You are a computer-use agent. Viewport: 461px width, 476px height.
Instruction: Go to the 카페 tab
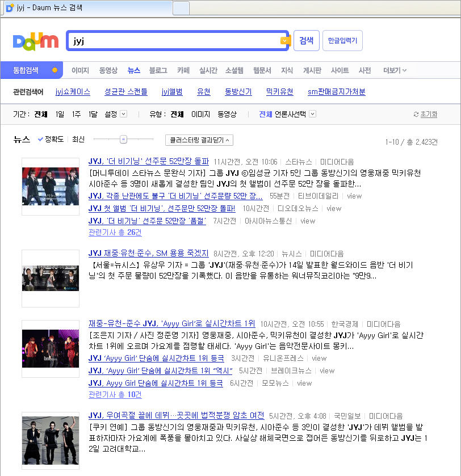tap(183, 70)
